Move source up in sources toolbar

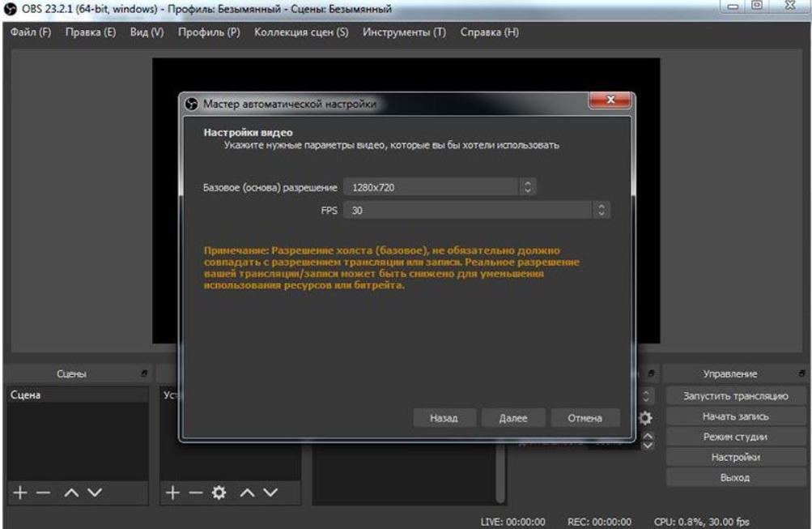(x=248, y=493)
